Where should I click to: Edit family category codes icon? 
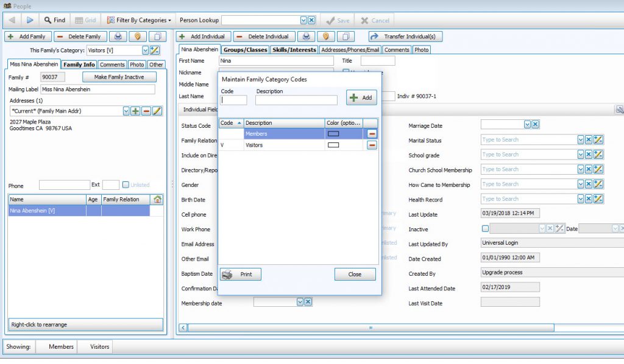click(x=155, y=51)
